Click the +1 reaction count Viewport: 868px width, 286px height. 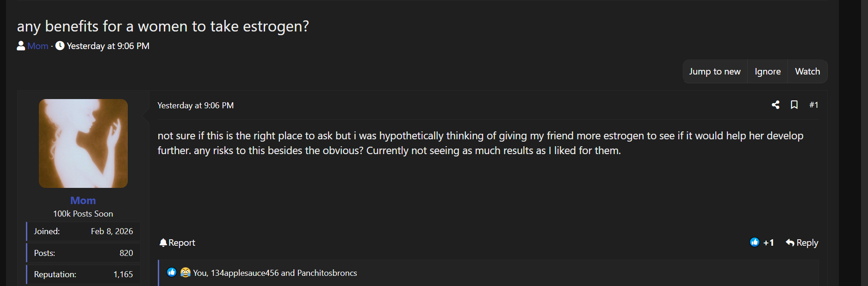tap(769, 242)
